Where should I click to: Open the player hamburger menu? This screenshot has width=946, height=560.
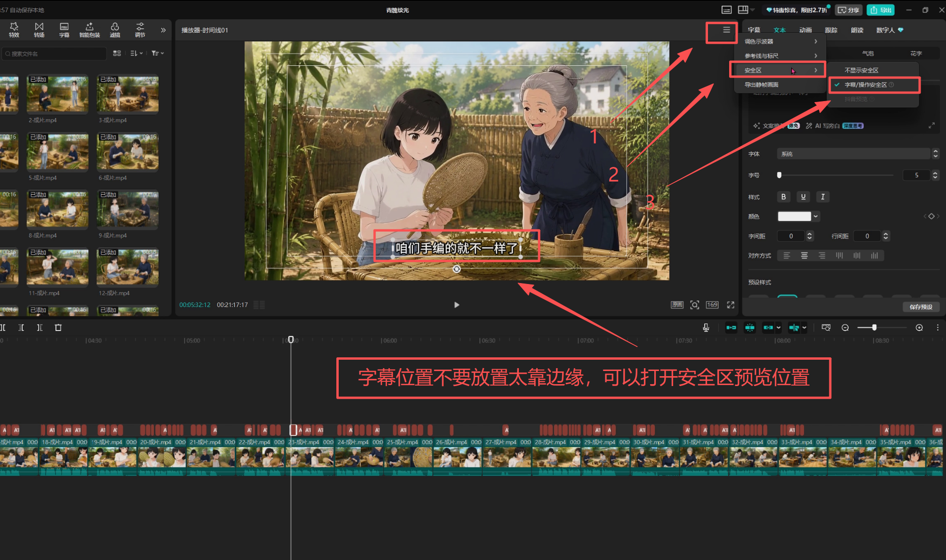726,30
